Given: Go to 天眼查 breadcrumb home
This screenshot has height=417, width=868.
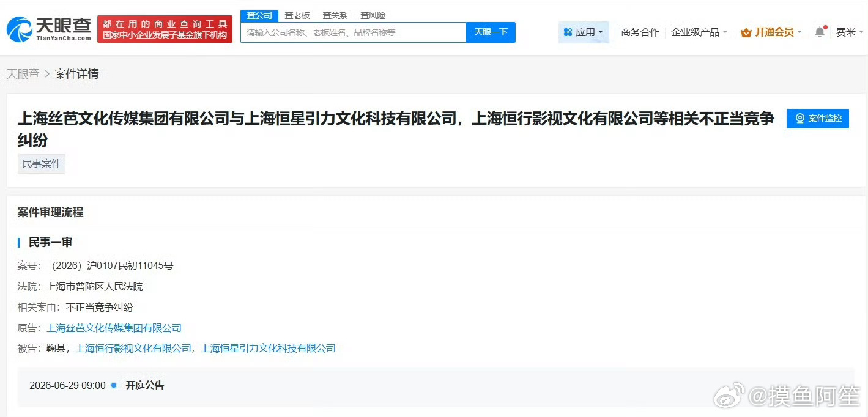Looking at the screenshot, I should [23, 74].
